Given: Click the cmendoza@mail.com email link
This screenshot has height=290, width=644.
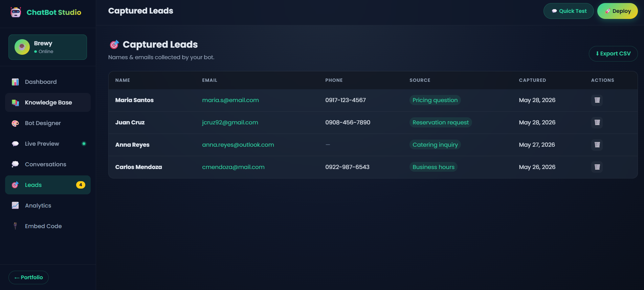Looking at the screenshot, I should [233, 167].
